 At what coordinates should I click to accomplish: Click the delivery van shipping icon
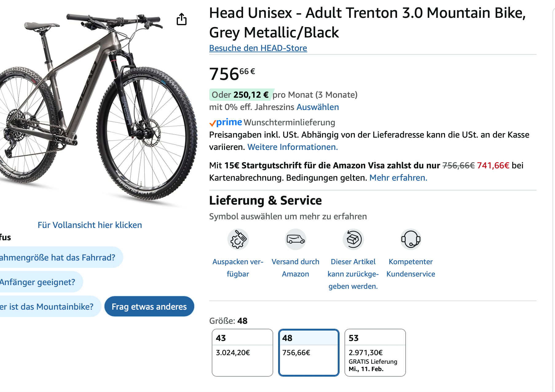(x=295, y=239)
